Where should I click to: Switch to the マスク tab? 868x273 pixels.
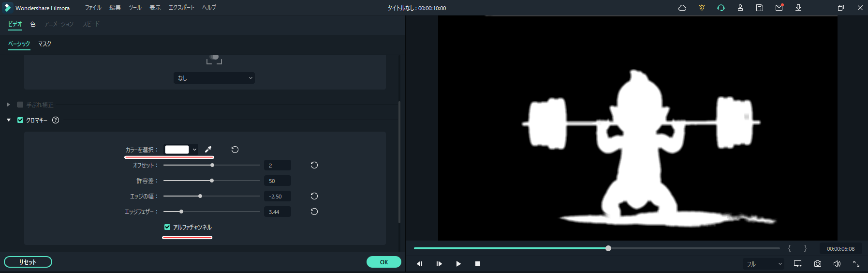(x=45, y=44)
